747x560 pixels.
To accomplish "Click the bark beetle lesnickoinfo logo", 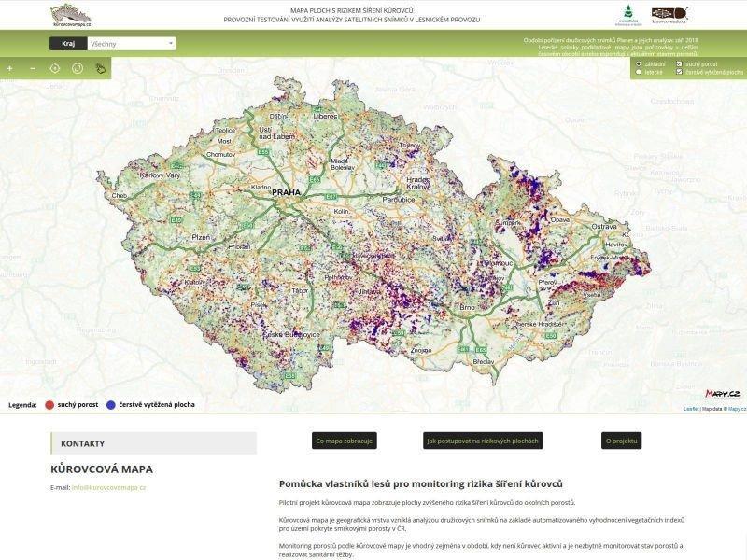I will [669, 15].
